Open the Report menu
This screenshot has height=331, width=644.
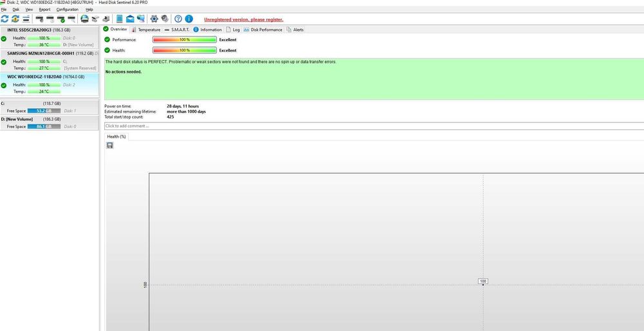pyautogui.click(x=44, y=9)
